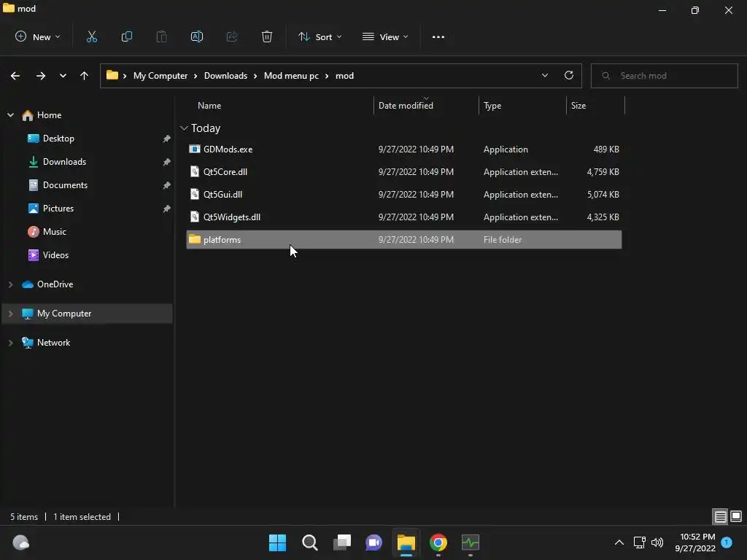Click the Copy icon in toolbar
The height and width of the screenshot is (560, 747).
pyautogui.click(x=127, y=36)
